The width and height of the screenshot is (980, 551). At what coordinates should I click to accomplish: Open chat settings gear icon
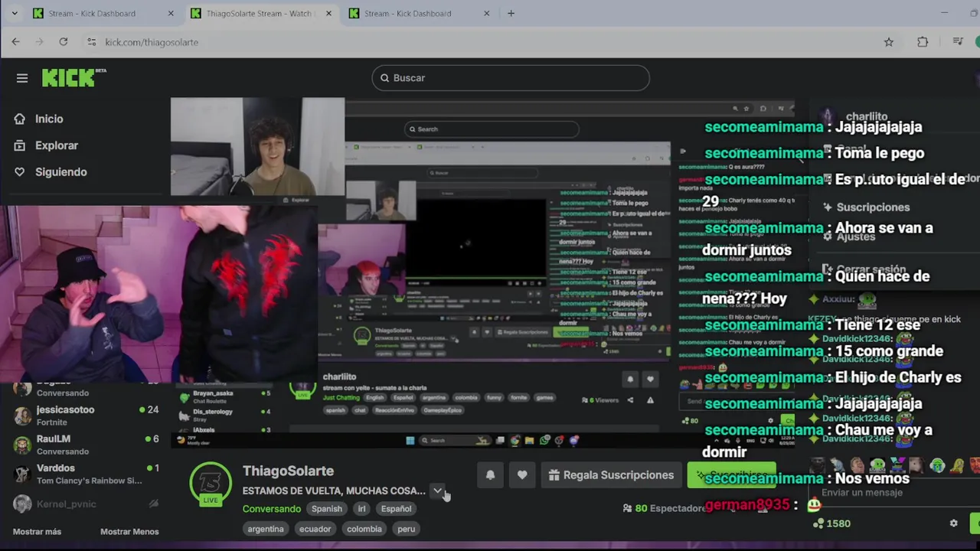[x=953, y=523]
